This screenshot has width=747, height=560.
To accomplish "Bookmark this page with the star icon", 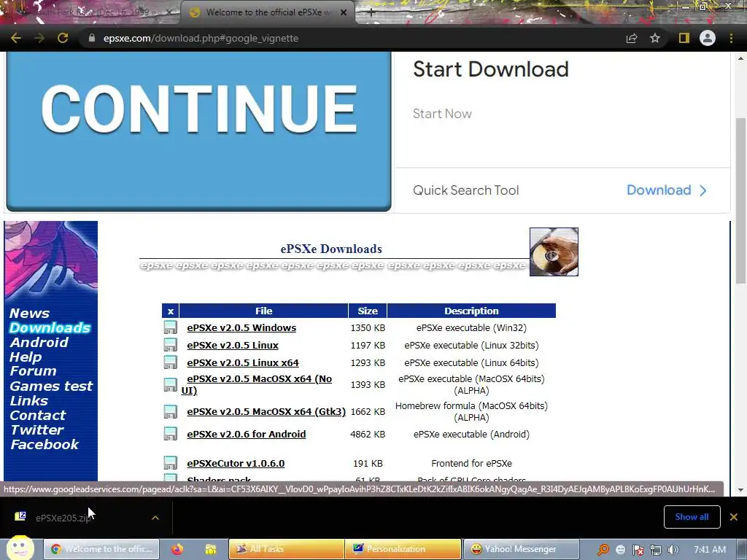I will [655, 38].
